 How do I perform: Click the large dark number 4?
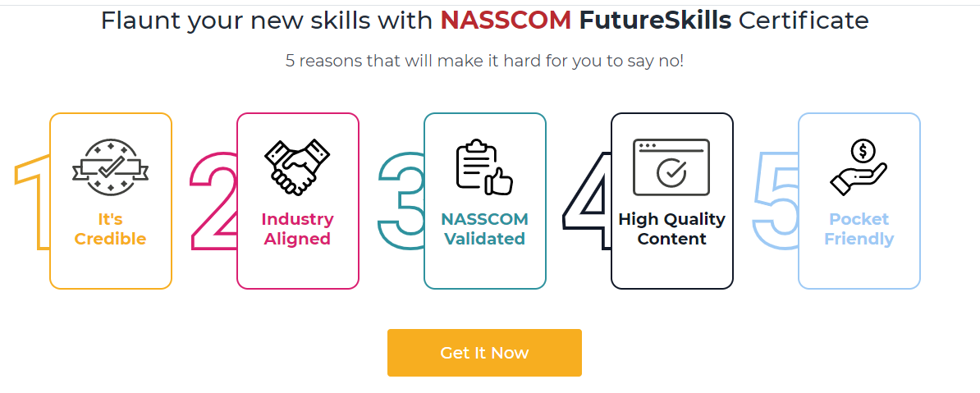588,205
